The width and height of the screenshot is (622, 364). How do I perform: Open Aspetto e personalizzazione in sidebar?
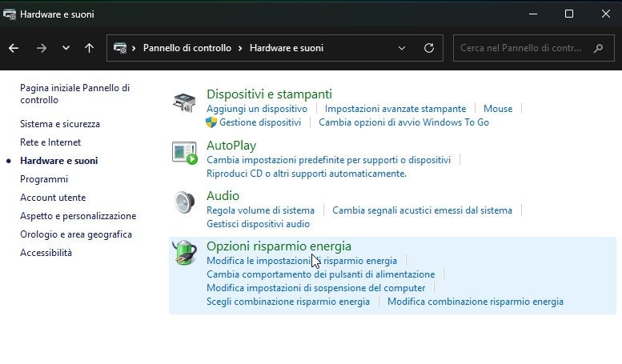78,216
